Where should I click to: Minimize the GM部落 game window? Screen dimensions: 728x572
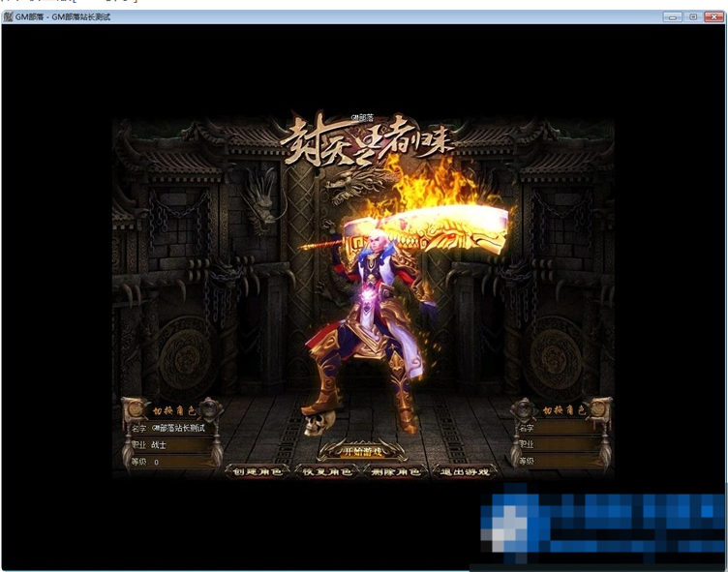(672, 17)
